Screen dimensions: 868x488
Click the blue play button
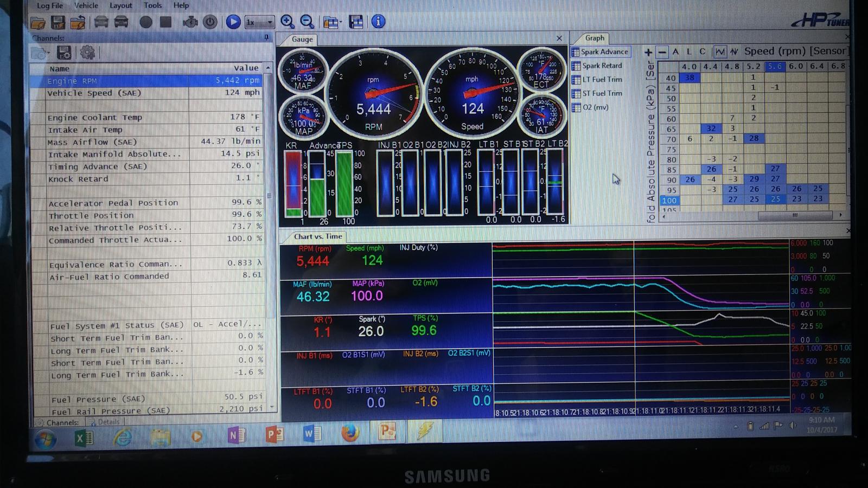(233, 22)
